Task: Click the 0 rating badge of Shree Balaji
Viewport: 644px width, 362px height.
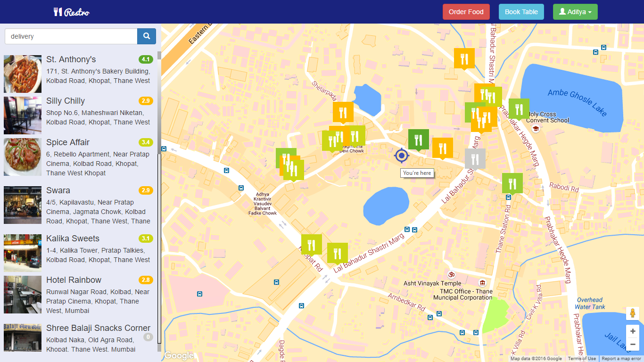Action: (148, 337)
